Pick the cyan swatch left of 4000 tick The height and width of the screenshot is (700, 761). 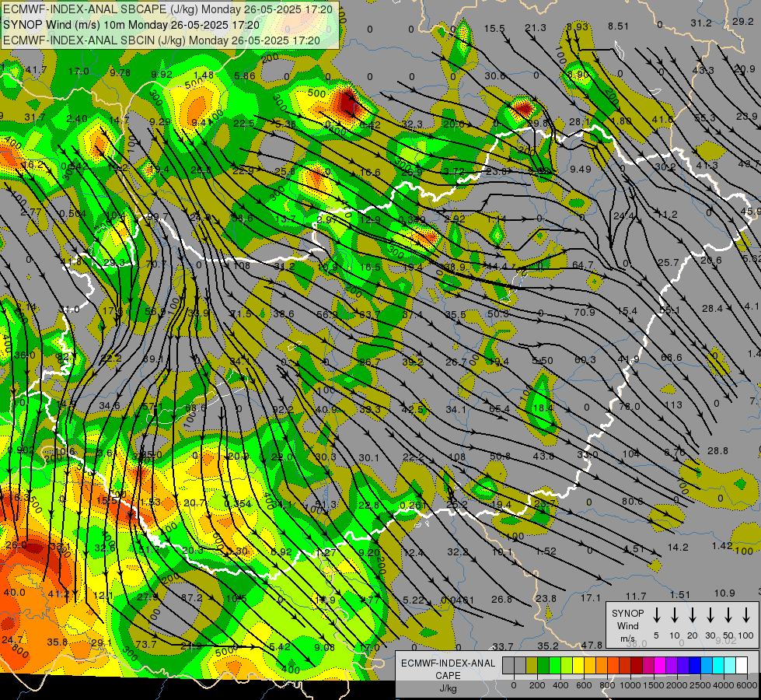click(x=717, y=665)
